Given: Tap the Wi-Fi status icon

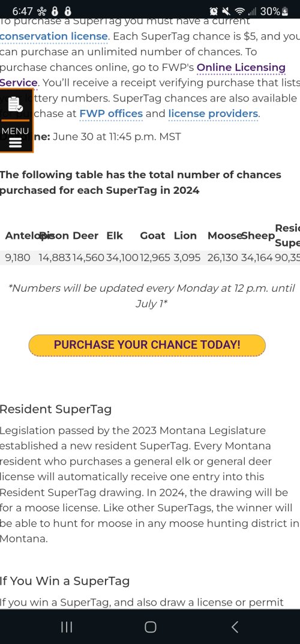Looking at the screenshot, I should pyautogui.click(x=239, y=11).
